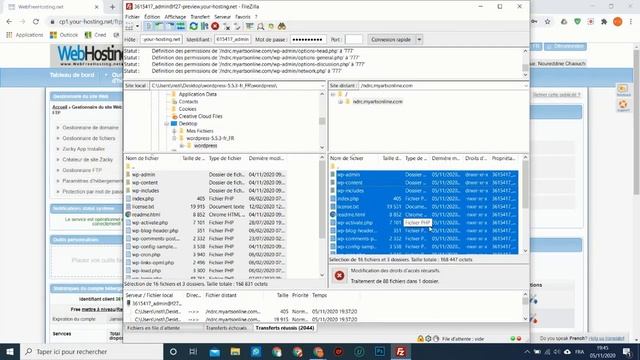Select Creative Cloud Files in local tree
640x360 pixels.
(x=200, y=116)
